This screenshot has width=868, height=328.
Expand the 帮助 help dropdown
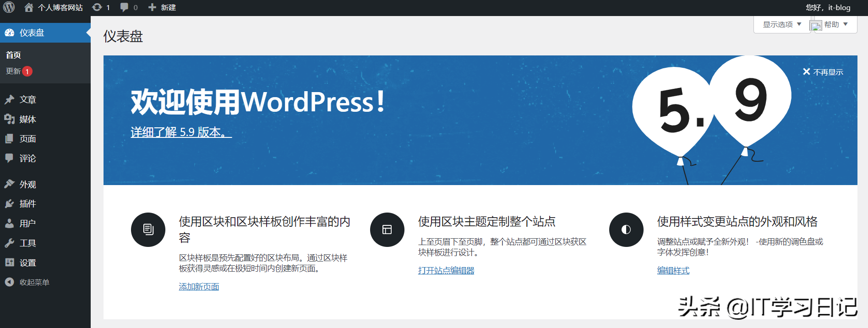[x=836, y=24]
